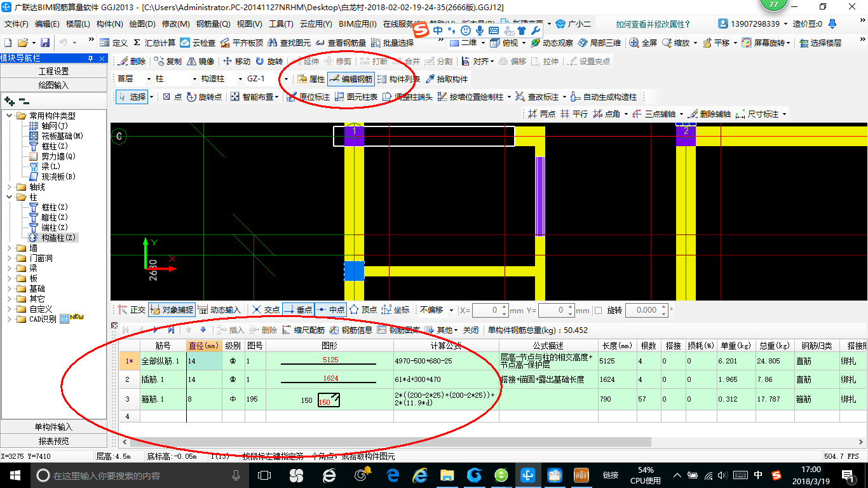Image resolution: width=868 pixels, height=488 pixels.
Task: Click the 如何查看并修改属性？ help link
Action: click(x=653, y=24)
